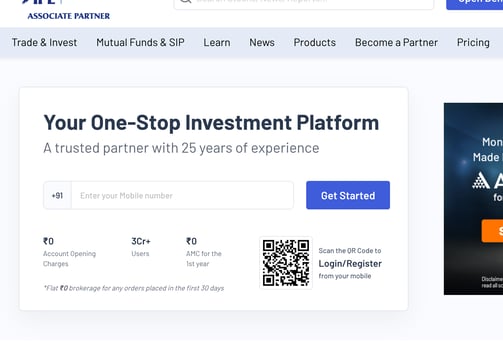Image resolution: width=503 pixels, height=360 pixels.
Task: Open the Mutual Funds & SIP menu
Action: tap(140, 42)
